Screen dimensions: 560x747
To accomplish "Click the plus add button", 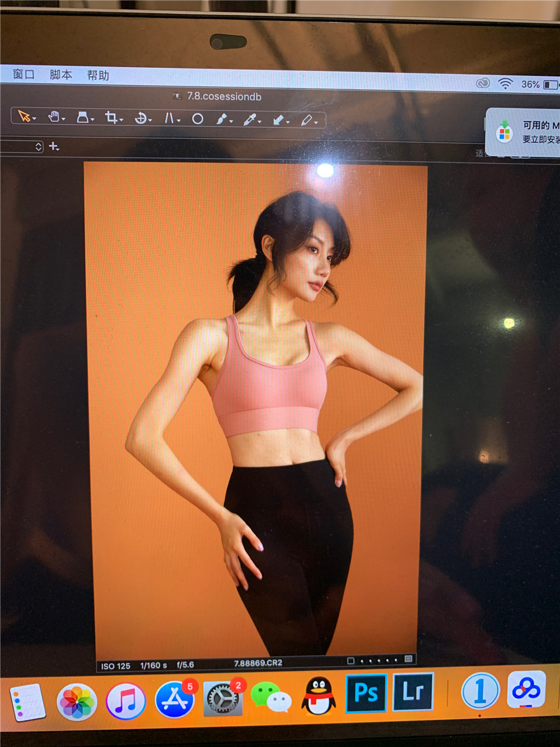I will (x=53, y=146).
